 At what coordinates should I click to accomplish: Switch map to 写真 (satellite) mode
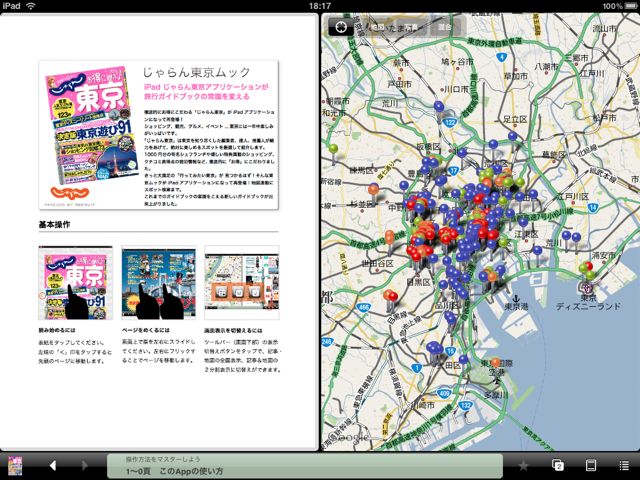tap(409, 27)
